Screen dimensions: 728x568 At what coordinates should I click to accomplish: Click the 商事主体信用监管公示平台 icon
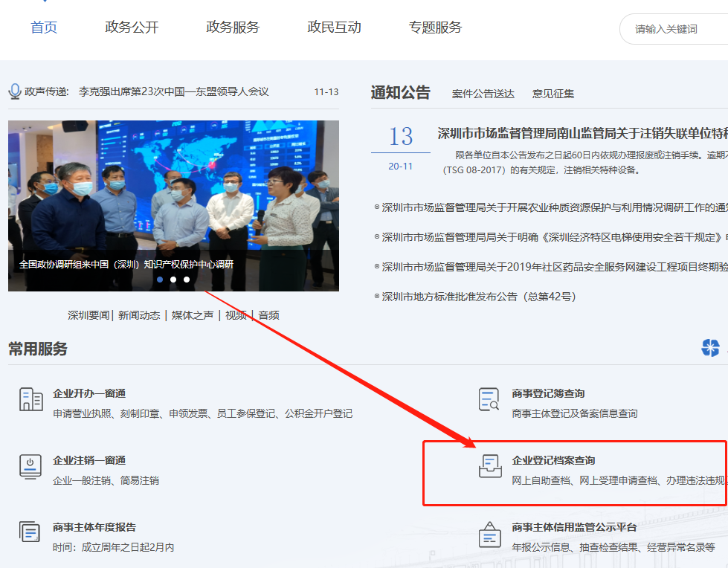[x=489, y=534]
